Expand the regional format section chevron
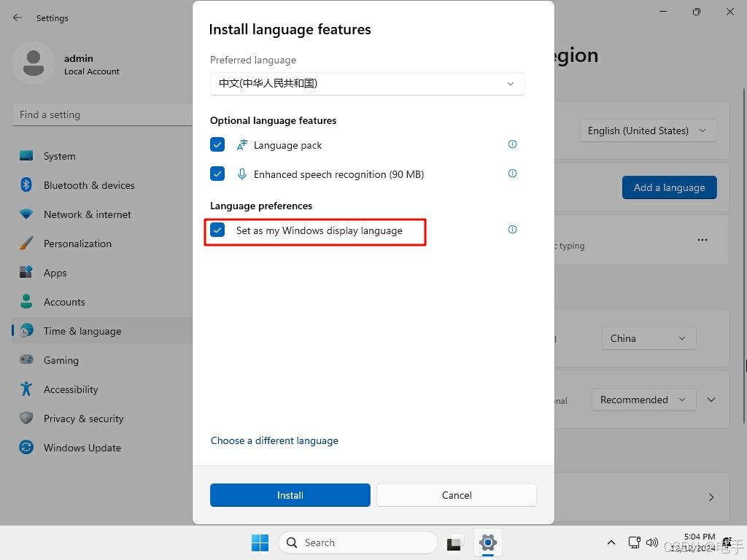Image resolution: width=747 pixels, height=560 pixels. 711,400
